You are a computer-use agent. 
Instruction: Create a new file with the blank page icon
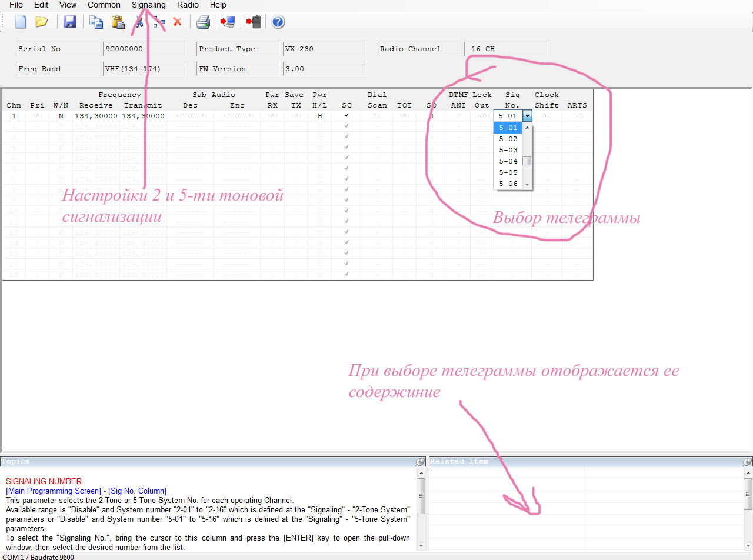point(21,22)
